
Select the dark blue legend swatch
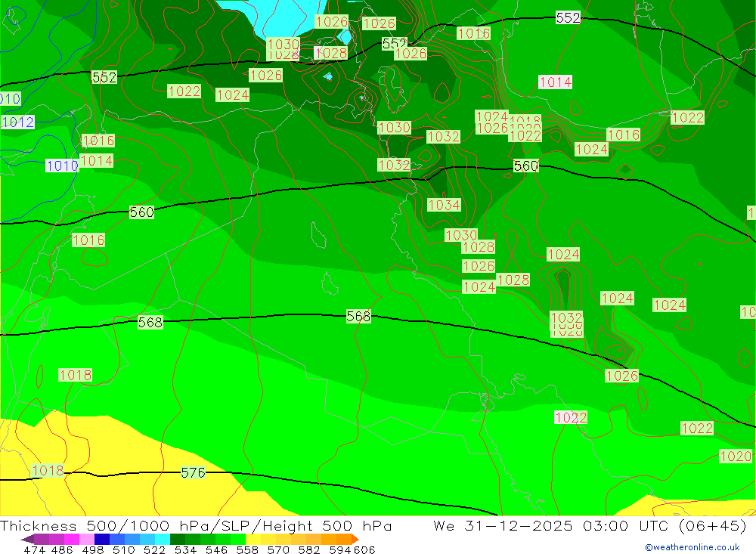(102, 539)
